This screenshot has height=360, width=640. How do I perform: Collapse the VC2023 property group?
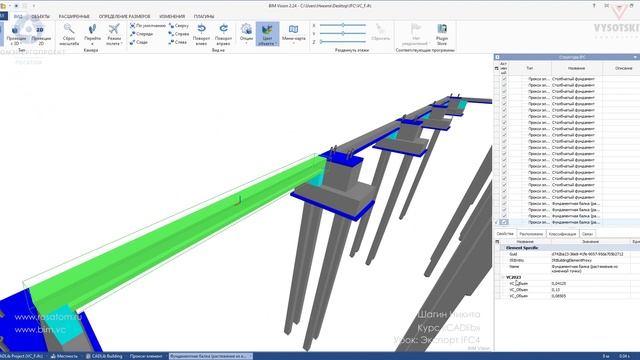pyautogui.click(x=502, y=277)
